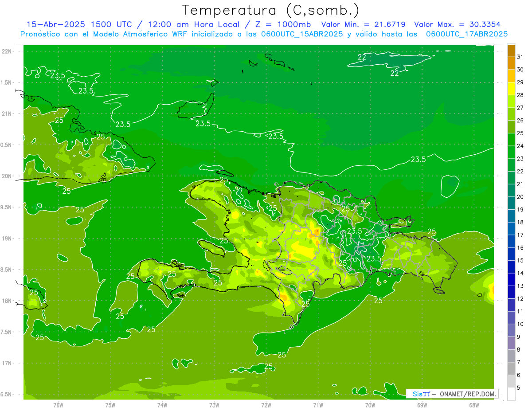Image resolution: width=532 pixels, height=411 pixels.
Task: Click the 'Valor Min. = 21.6719' text
Action: (x=363, y=24)
